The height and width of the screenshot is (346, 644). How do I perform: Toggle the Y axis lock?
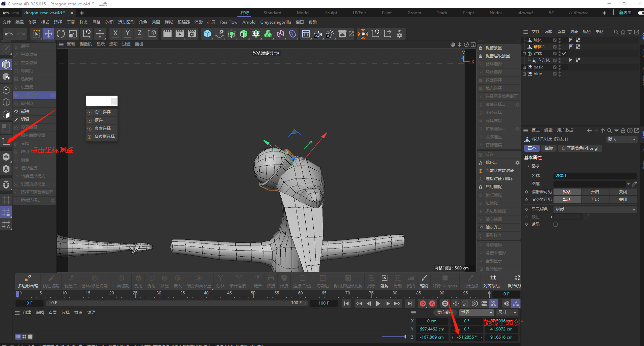[x=127, y=34]
